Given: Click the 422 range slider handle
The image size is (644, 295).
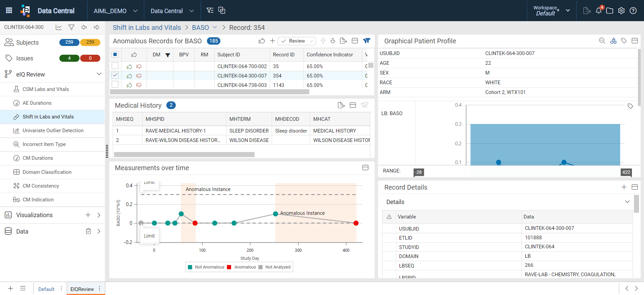Looking at the screenshot, I should [x=626, y=172].
